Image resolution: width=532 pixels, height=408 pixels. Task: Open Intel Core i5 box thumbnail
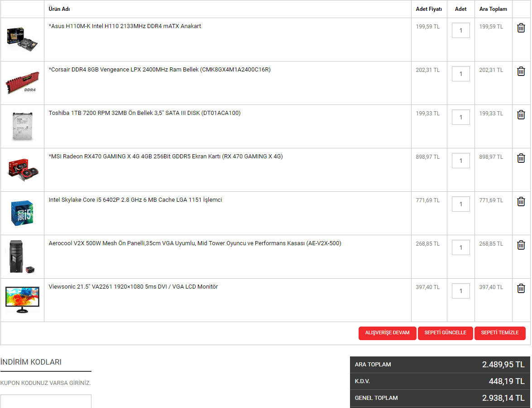(22, 213)
